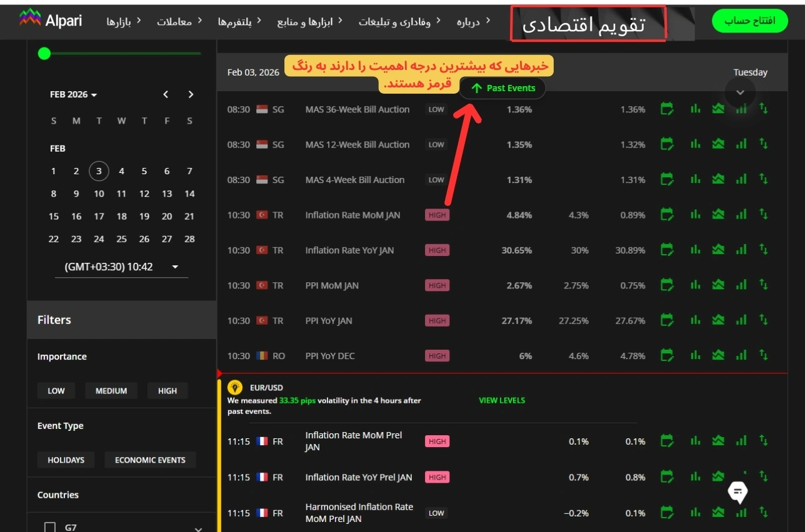Add TR Inflation Rate YoY JAN to calendar
This screenshot has width=805, height=532.
(x=667, y=250)
